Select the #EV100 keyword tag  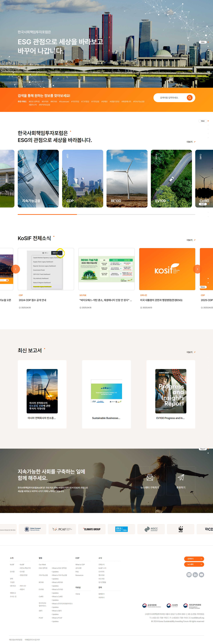[45, 101]
